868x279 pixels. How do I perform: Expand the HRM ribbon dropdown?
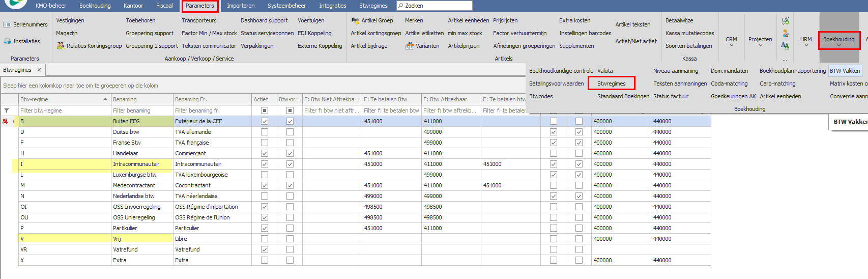click(x=806, y=41)
